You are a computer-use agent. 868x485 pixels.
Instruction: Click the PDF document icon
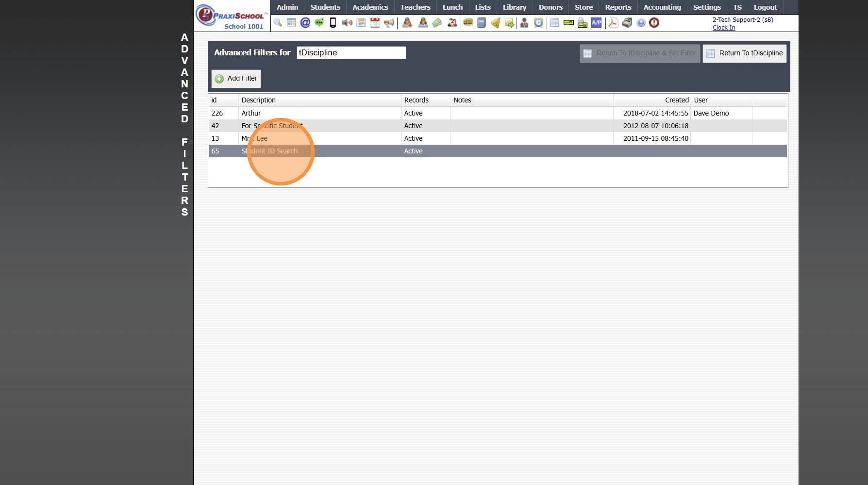pos(613,23)
